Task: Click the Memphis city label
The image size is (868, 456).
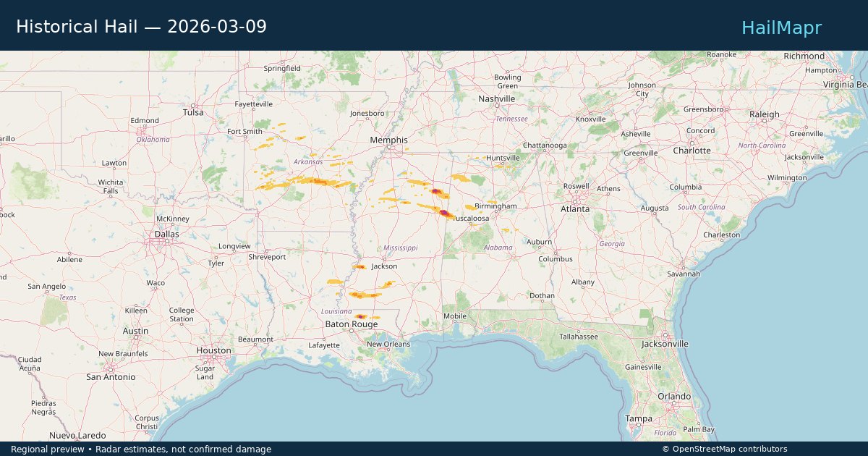Action: (388, 140)
